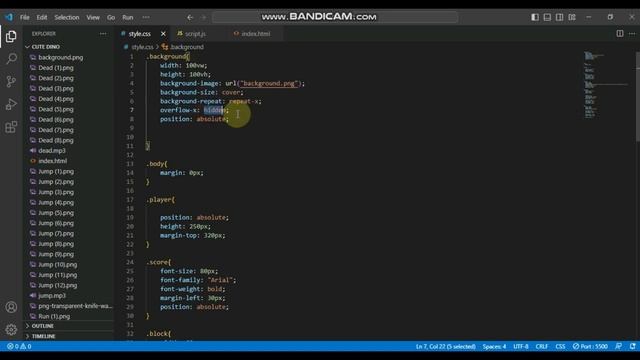Change indentation via Spaces: 4
Screen dimensions: 640x360
click(494, 347)
